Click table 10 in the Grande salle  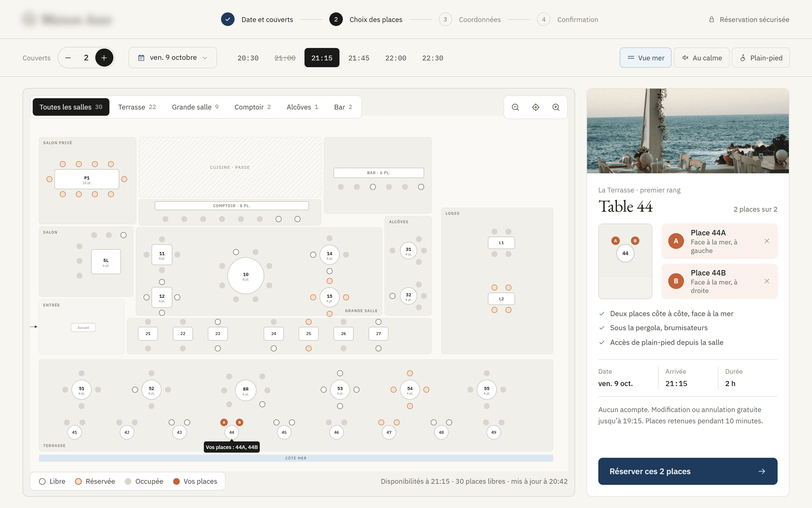pyautogui.click(x=246, y=276)
